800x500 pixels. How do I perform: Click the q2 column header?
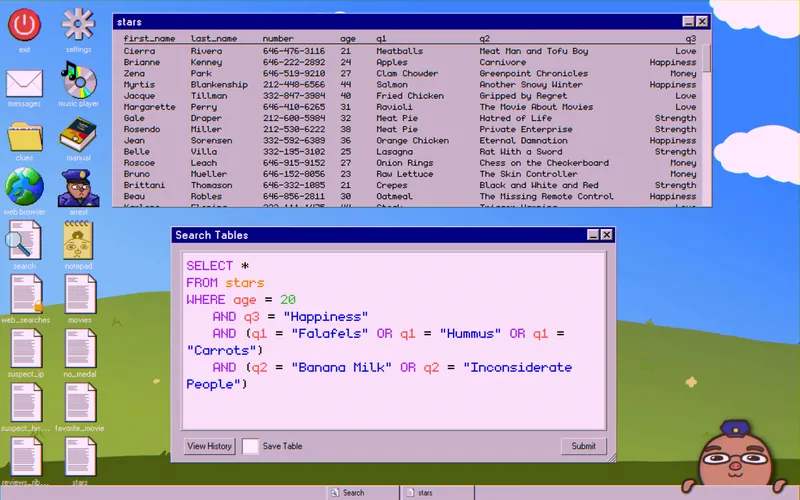[x=485, y=39]
